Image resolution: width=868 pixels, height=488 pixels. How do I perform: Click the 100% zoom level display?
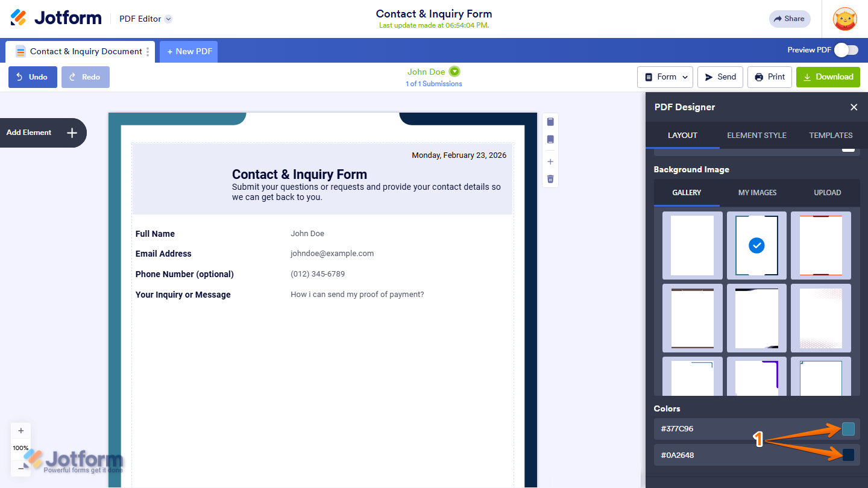20,448
